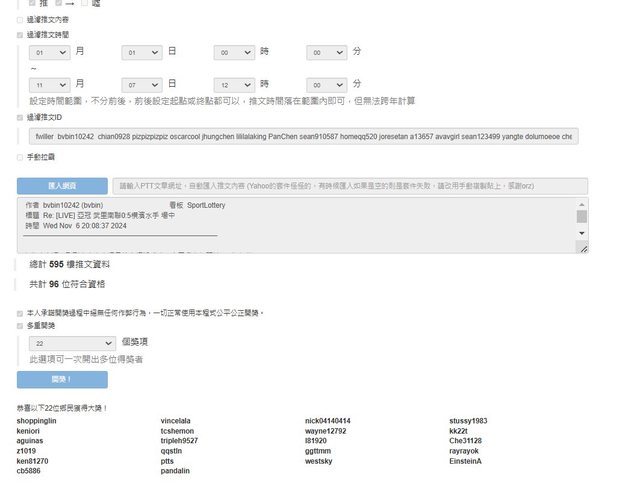Click the filtered ID list text field

tap(302, 136)
